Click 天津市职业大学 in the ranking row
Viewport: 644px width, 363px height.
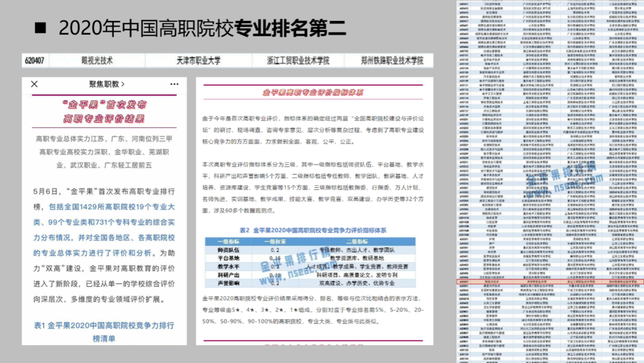click(199, 60)
